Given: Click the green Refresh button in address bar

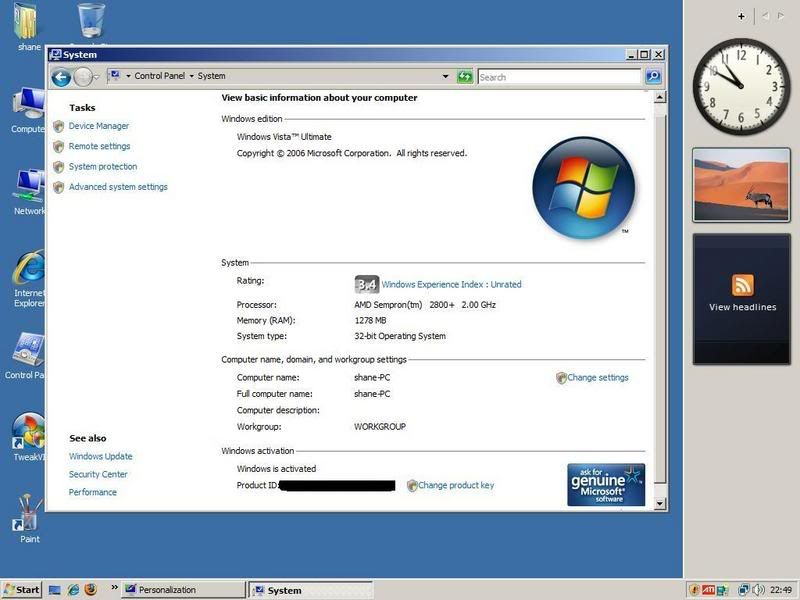Looking at the screenshot, I should pos(464,76).
